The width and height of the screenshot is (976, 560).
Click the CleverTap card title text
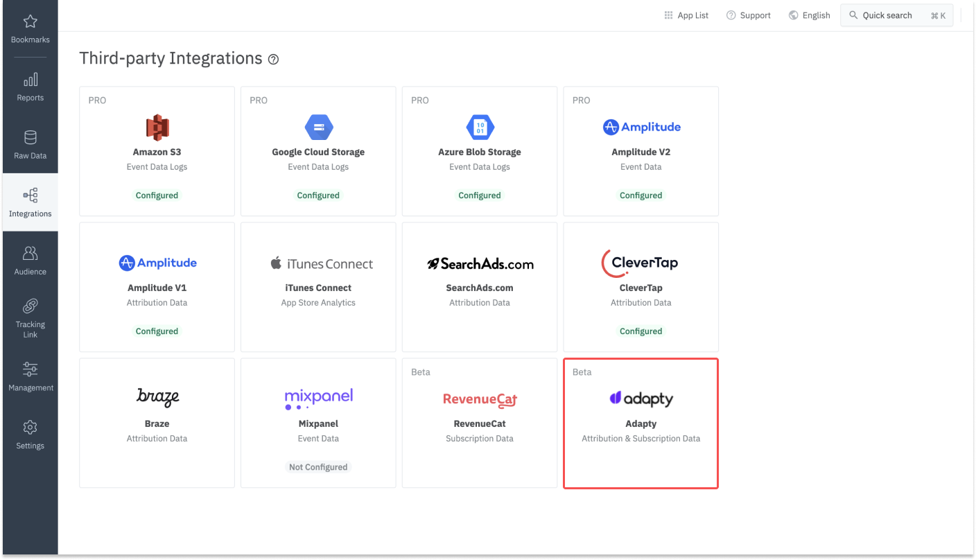641,288
